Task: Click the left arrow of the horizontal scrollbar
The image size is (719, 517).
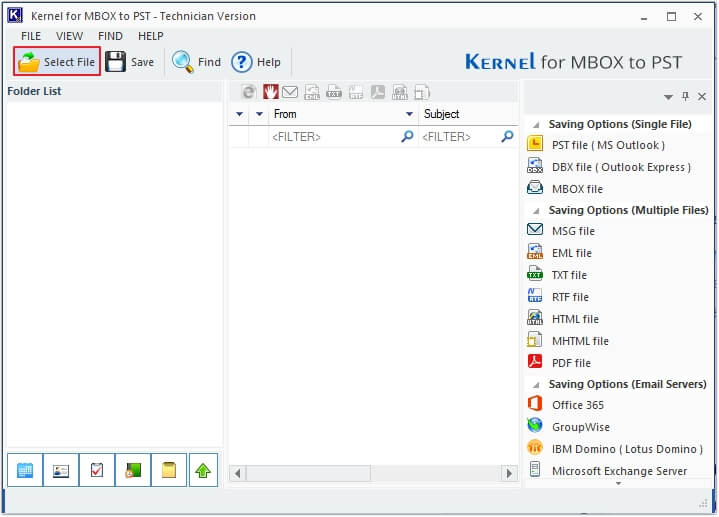Action: [x=238, y=473]
